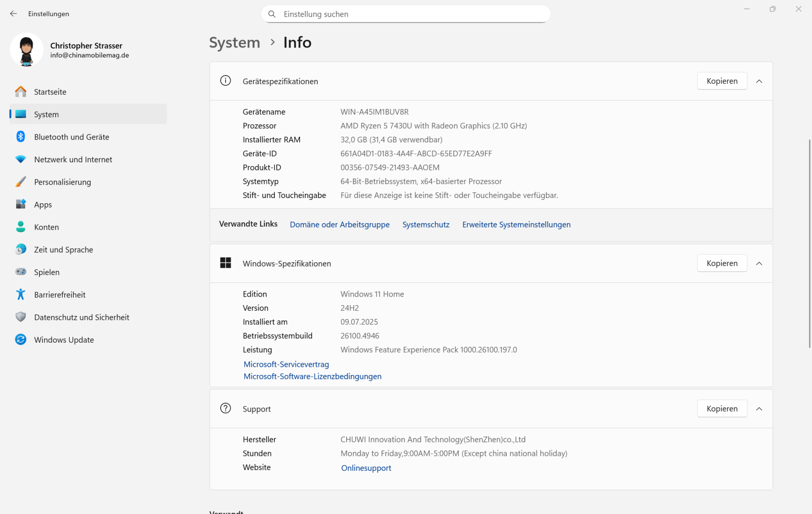The height and width of the screenshot is (514, 812).
Task: Click the Windows Update sync icon
Action: pos(20,339)
